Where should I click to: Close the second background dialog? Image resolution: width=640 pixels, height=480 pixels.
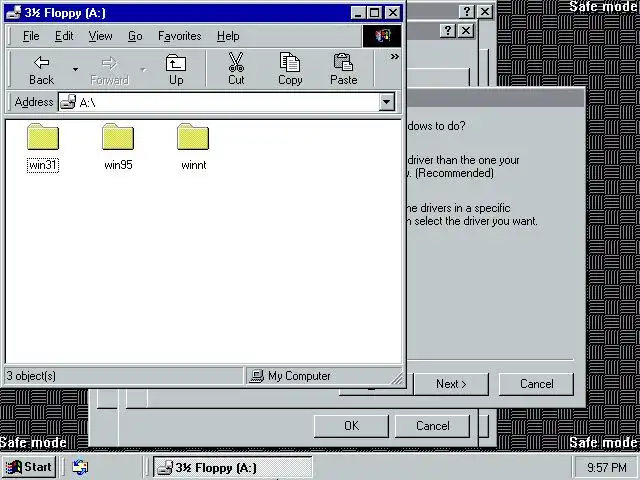coord(466,31)
